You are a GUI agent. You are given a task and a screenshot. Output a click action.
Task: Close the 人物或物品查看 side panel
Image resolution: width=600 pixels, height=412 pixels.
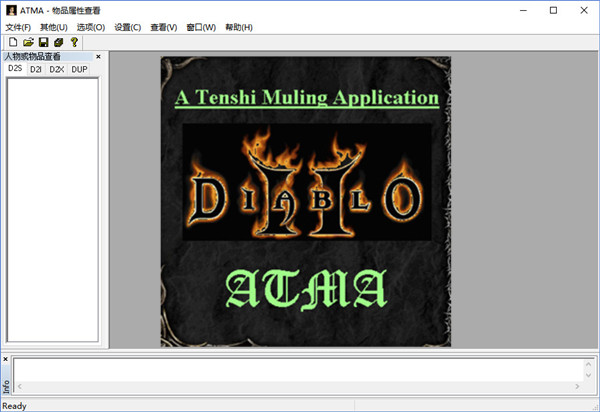[98, 57]
